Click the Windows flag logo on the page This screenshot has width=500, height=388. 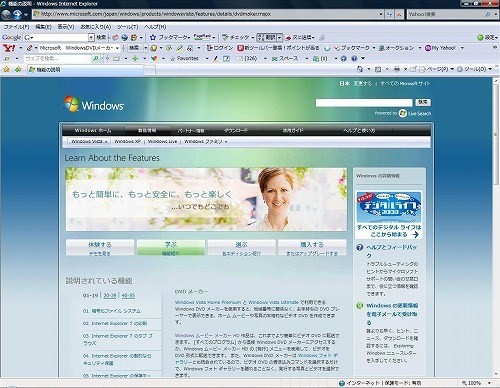click(x=72, y=104)
